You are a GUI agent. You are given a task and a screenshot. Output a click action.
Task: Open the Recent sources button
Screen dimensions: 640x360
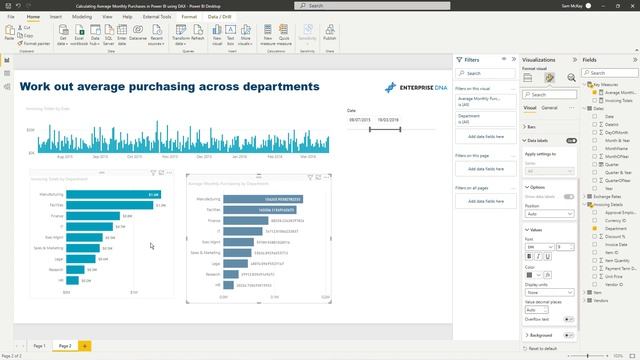(x=156, y=35)
